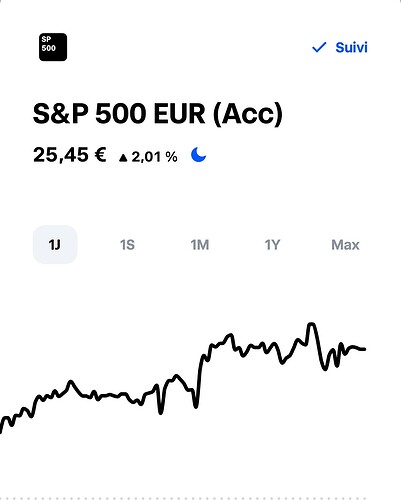Click the dotted separator line below the chart
Image resolution: width=401 pixels, height=500 pixels.
pyautogui.click(x=200, y=498)
